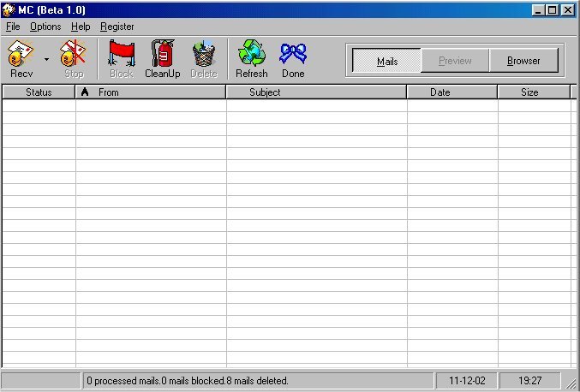Run CleanUp with the fire extinguisher icon
The image size is (580, 392).
coord(163,54)
